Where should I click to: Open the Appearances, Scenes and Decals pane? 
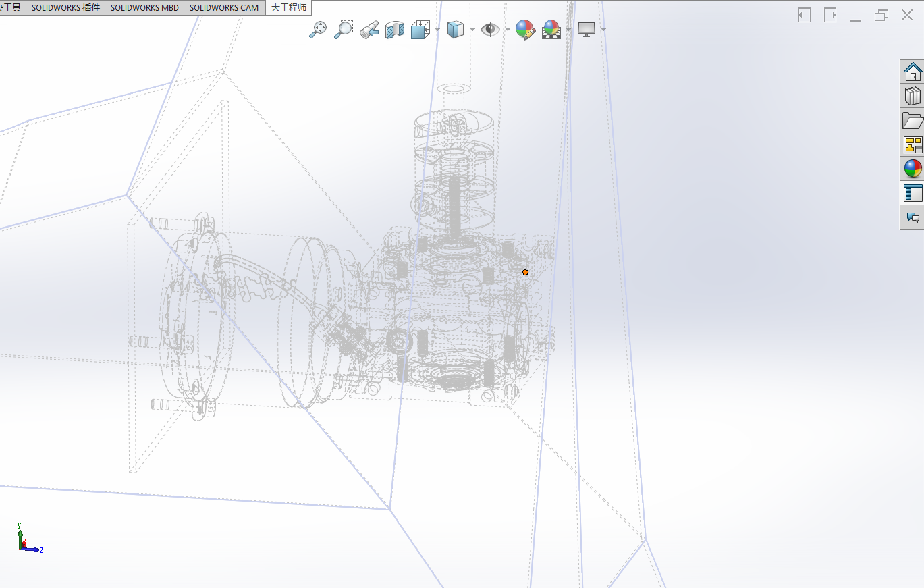(x=913, y=169)
